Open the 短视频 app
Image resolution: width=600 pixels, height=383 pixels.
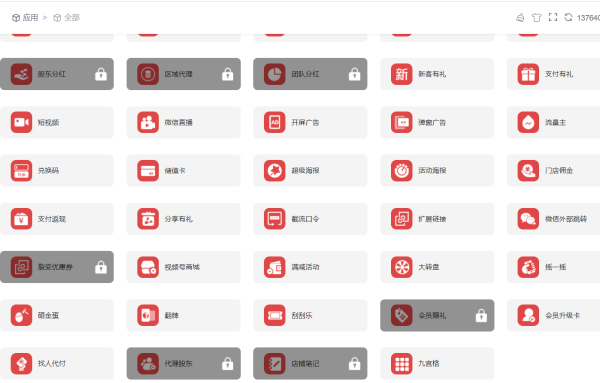(x=57, y=122)
